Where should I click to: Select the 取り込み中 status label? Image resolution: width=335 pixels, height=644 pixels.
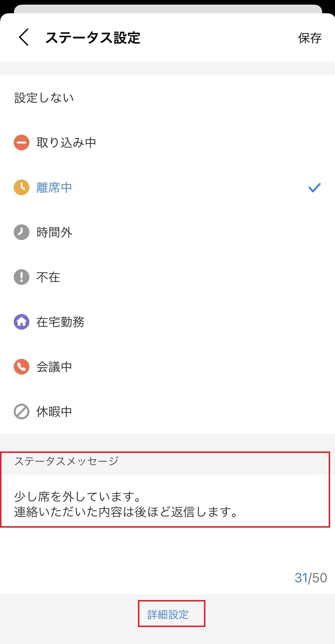[x=66, y=143]
